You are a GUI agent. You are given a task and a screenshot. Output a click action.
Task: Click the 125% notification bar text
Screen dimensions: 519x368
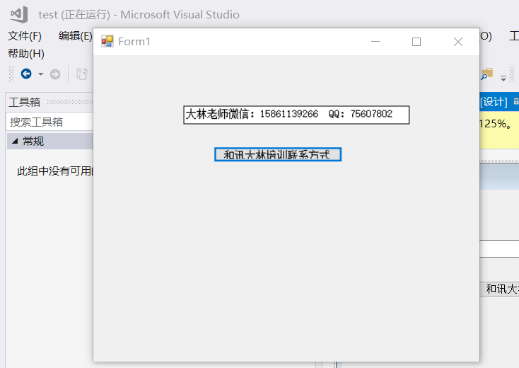[x=495, y=124]
